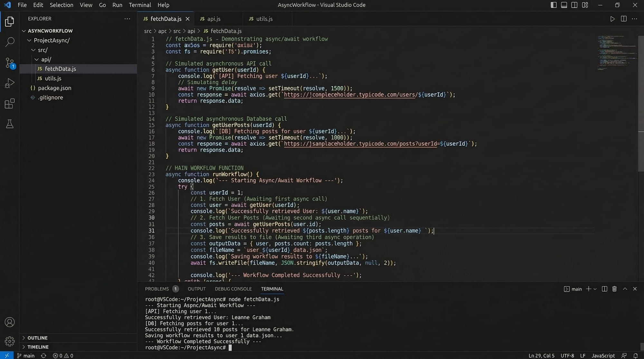
Task: Split the editor to the right
Action: pos(623,19)
